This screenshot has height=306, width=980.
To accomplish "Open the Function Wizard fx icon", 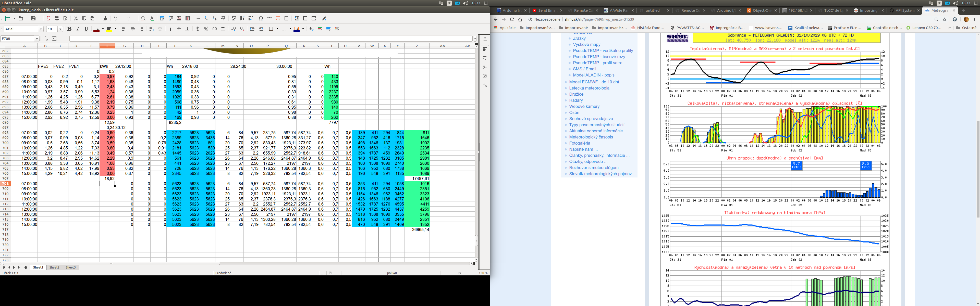I will (x=46, y=39).
